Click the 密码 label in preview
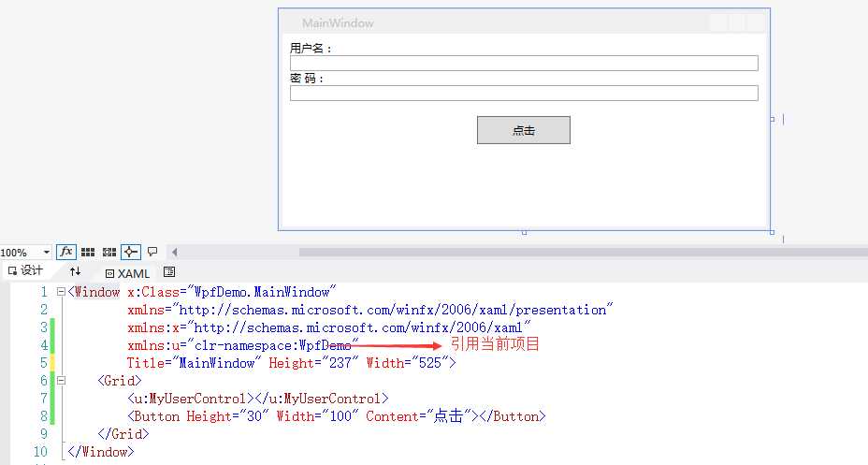This screenshot has width=868, height=465. point(306,78)
